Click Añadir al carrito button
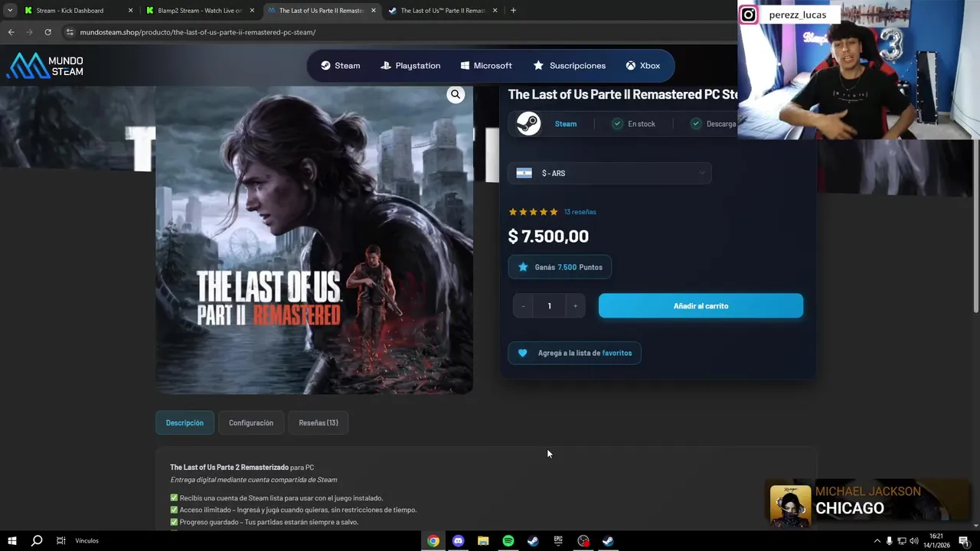This screenshot has height=551, width=980. pyautogui.click(x=701, y=306)
